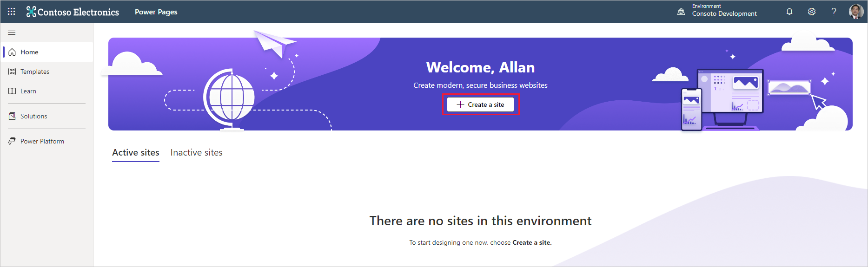This screenshot has height=267, width=868.
Task: Click "Create modern, secure business websites" text
Action: click(480, 85)
